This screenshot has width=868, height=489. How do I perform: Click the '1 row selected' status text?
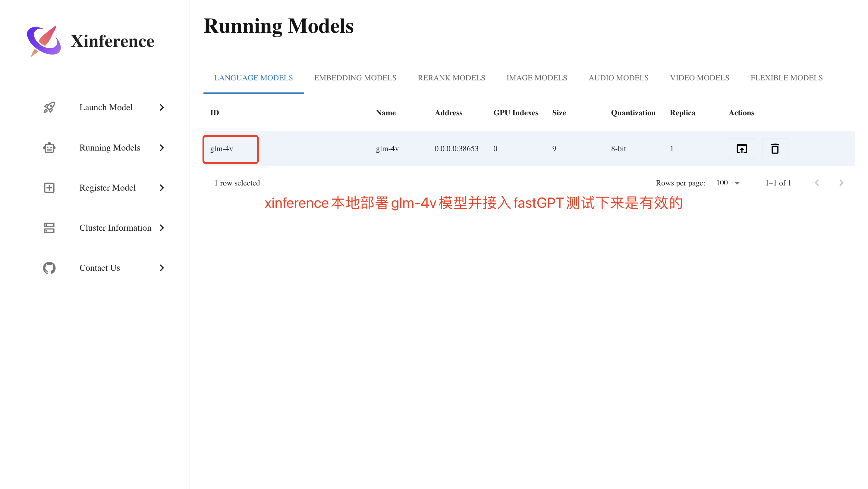click(x=237, y=183)
